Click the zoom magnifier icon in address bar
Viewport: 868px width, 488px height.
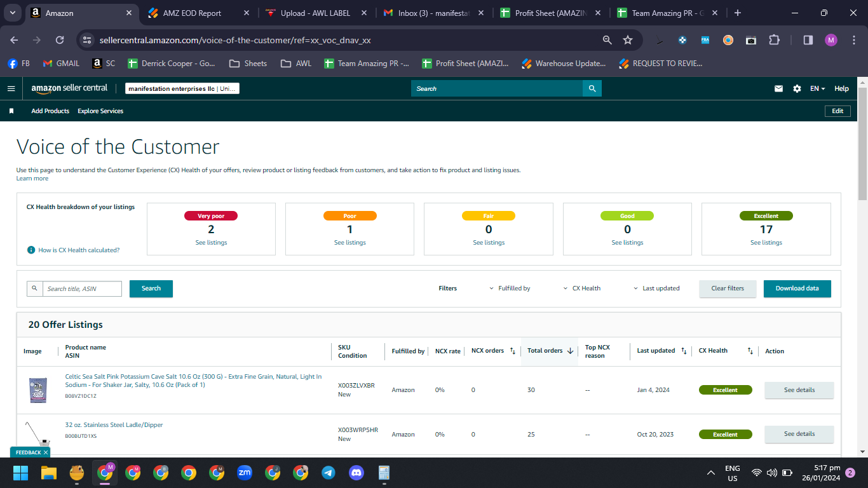click(607, 40)
